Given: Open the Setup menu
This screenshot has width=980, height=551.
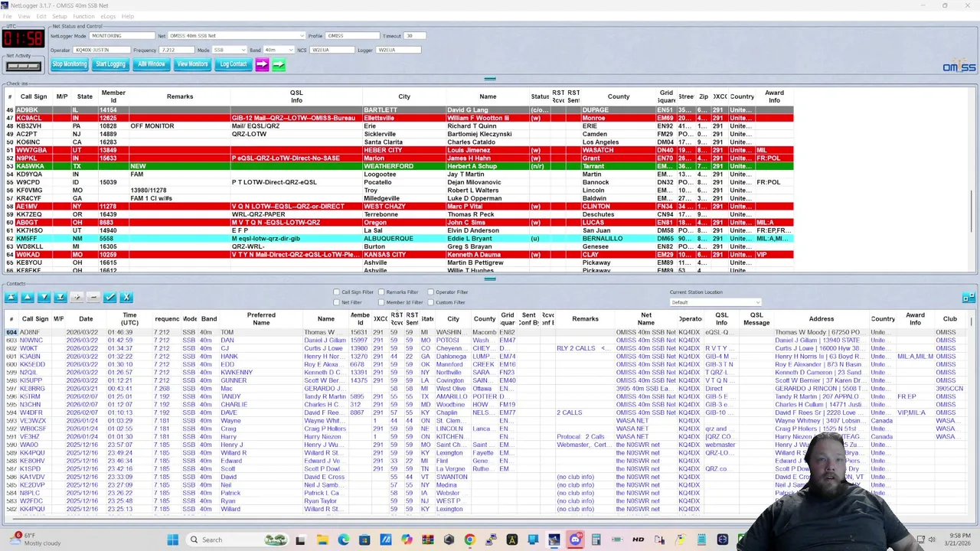Looking at the screenshot, I should pyautogui.click(x=59, y=16).
